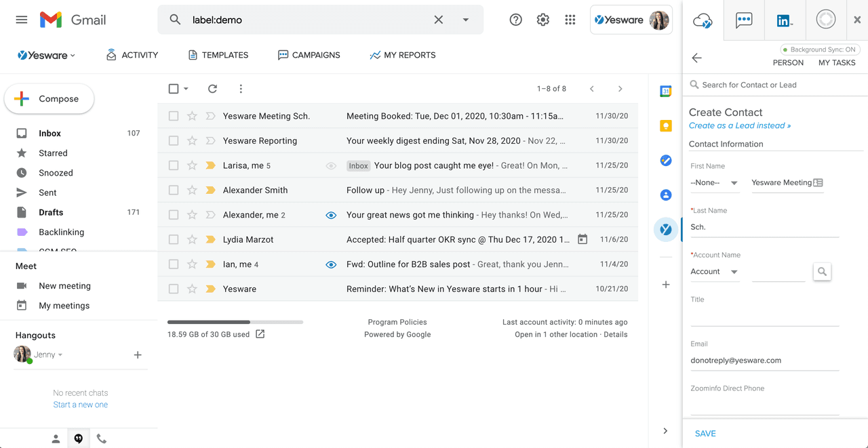Click the LinkedIn tab icon in Yesware sidebar
The width and height of the screenshot is (868, 448).
785,20
